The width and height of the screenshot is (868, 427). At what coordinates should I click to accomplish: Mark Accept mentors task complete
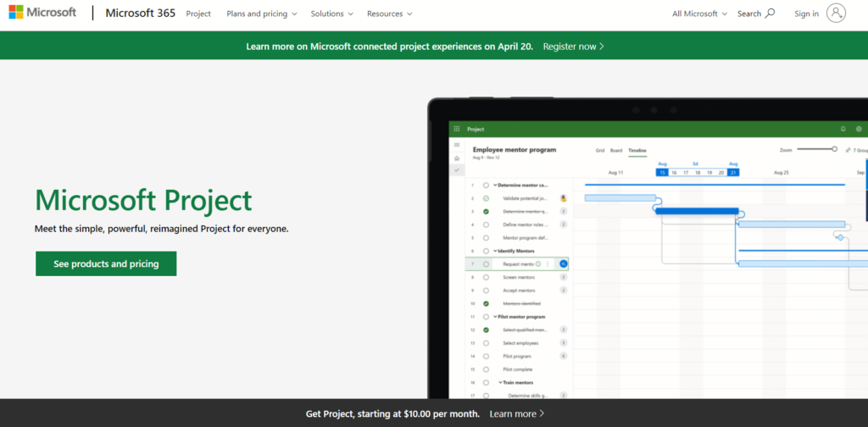coord(486,291)
